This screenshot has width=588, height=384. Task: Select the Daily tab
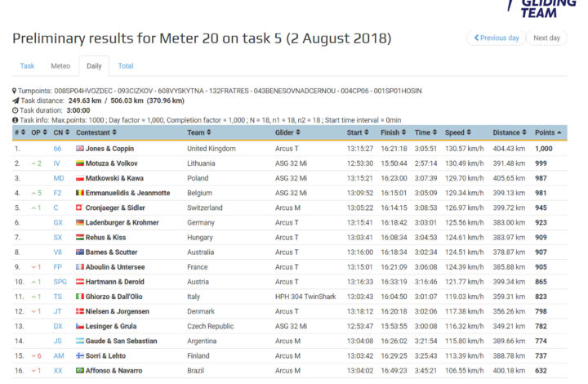(94, 66)
